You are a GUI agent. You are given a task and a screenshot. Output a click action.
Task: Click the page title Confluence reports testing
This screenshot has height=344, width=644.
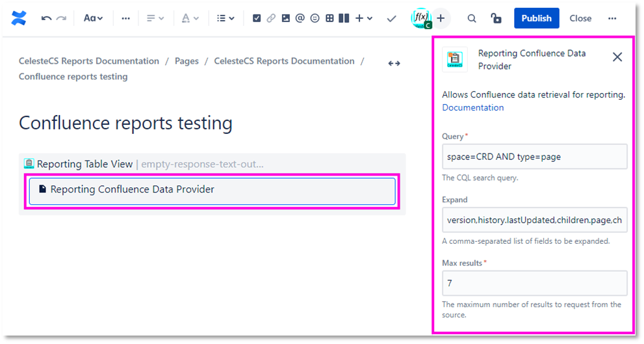(125, 123)
